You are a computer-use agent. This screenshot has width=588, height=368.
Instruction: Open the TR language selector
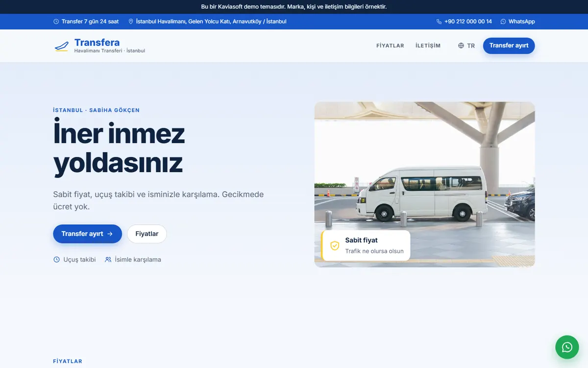click(466, 46)
